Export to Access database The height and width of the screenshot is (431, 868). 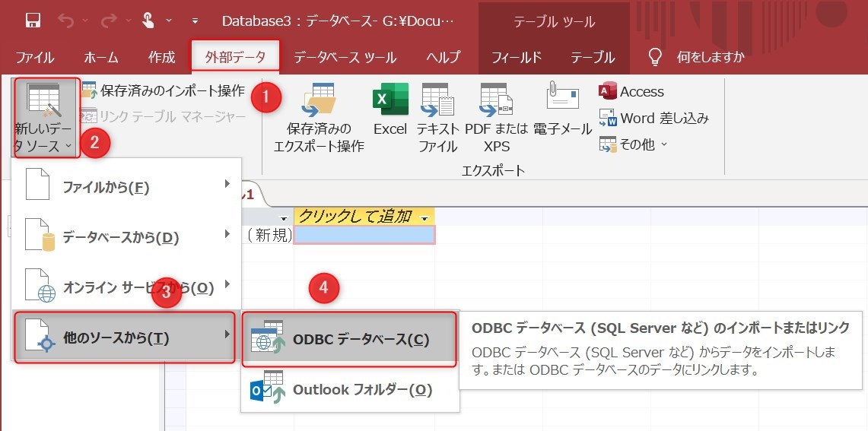[x=631, y=92]
